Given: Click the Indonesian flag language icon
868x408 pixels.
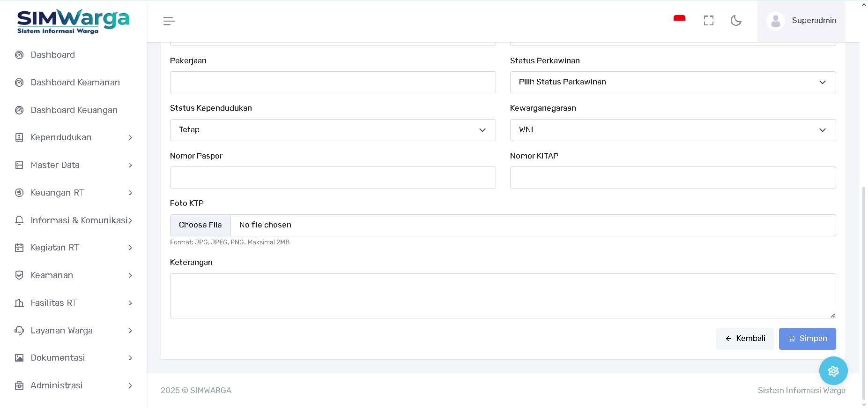Looking at the screenshot, I should [x=679, y=19].
